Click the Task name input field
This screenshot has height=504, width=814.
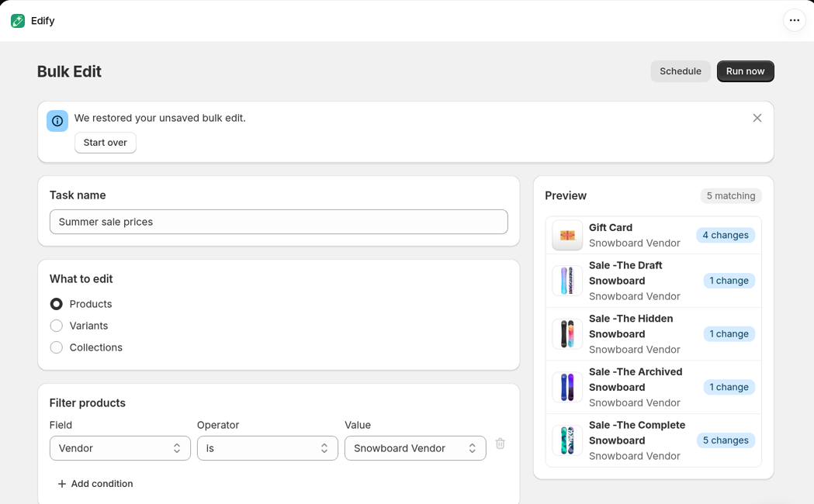[279, 222]
